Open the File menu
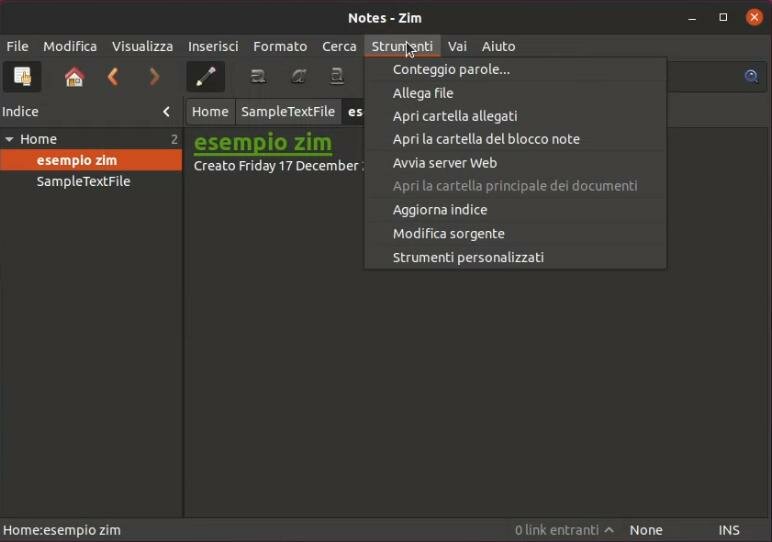This screenshot has height=542, width=772. [x=17, y=46]
